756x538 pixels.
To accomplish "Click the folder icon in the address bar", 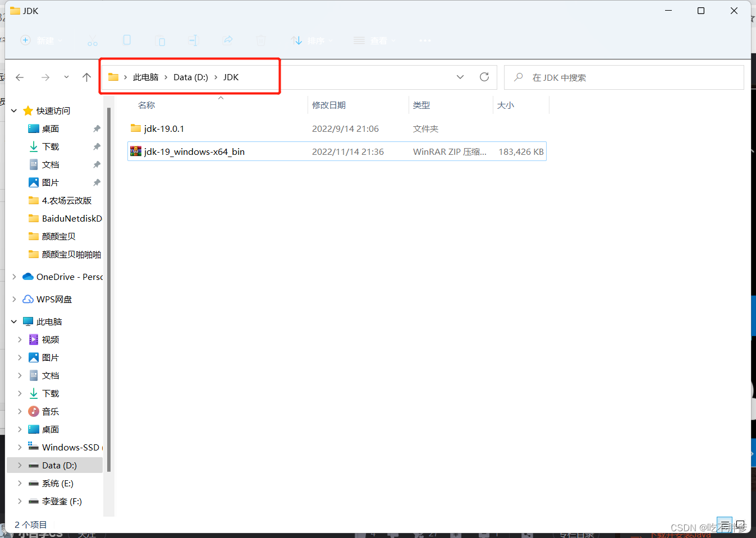I will (113, 77).
